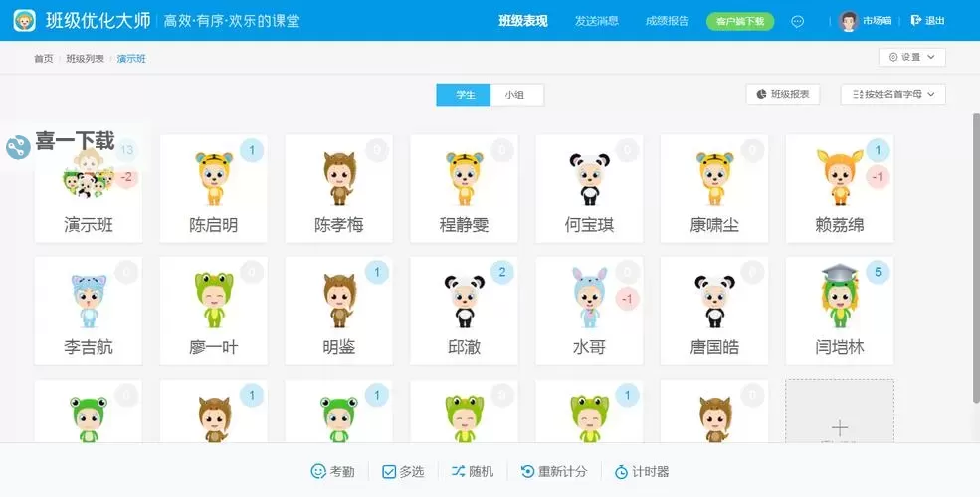Click 陈启明's blue score badge
980x497 pixels.
tap(252, 150)
